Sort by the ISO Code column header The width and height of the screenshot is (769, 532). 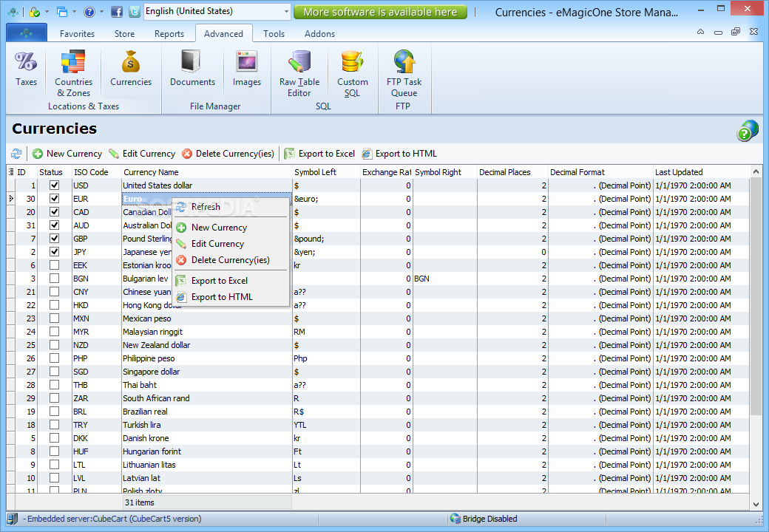pos(97,172)
